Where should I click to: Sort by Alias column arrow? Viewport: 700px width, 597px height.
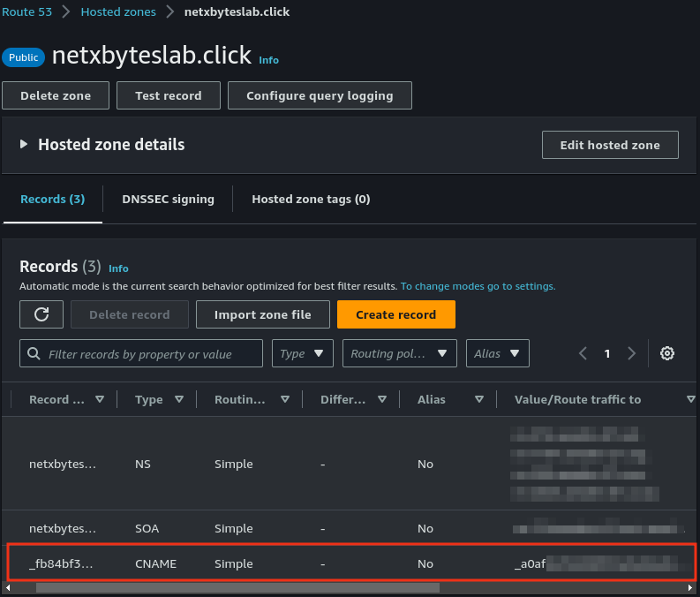(479, 399)
